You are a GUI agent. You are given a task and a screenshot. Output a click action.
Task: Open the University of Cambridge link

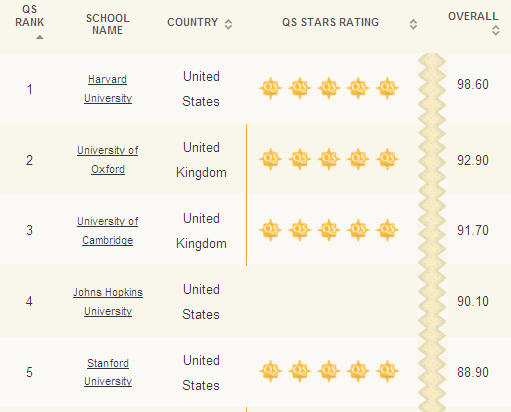coord(108,231)
